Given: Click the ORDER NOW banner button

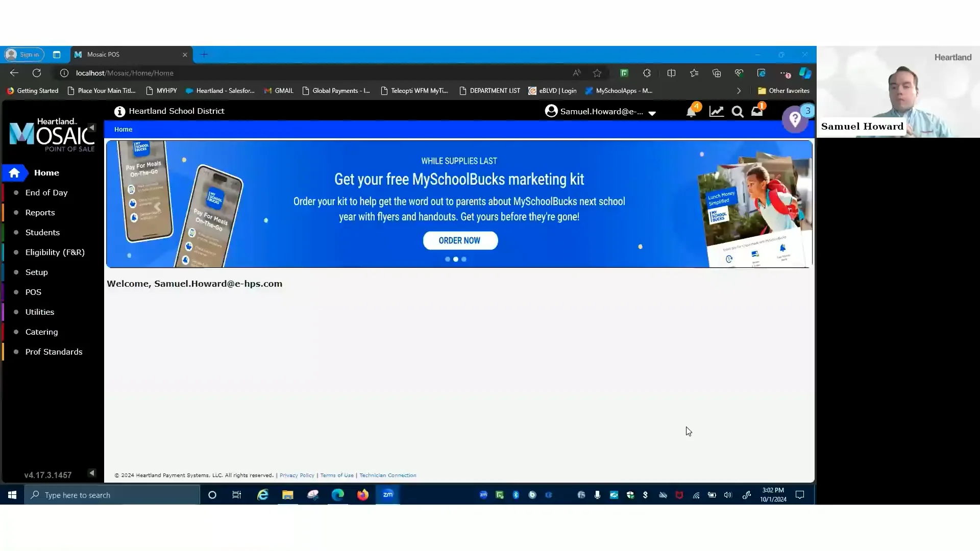Looking at the screenshot, I should tap(460, 240).
